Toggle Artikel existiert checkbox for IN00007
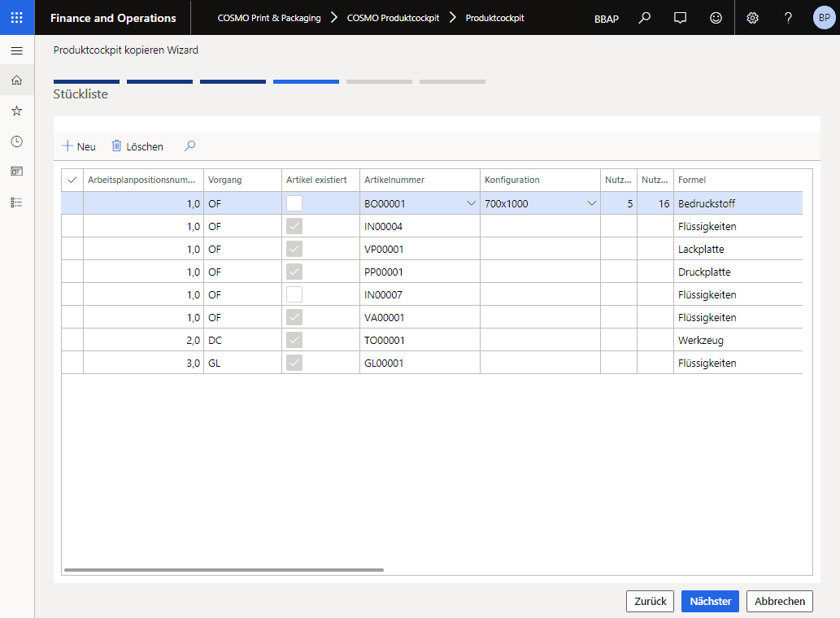This screenshot has width=840, height=618. click(x=294, y=294)
